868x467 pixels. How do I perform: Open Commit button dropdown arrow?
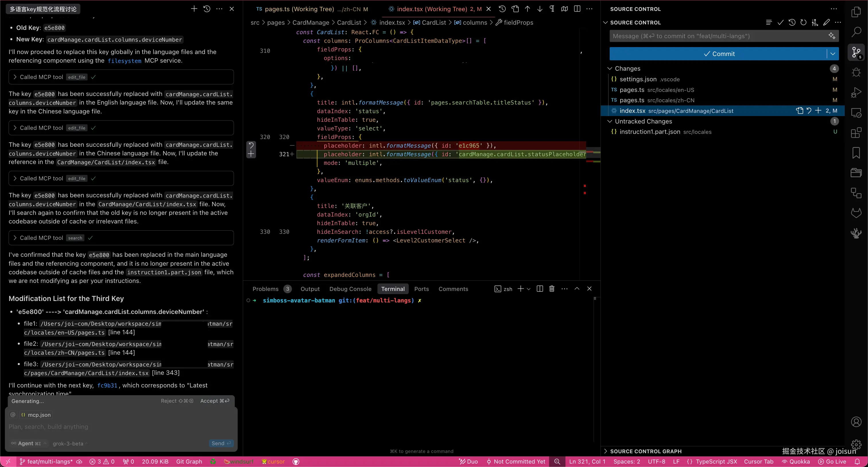(x=833, y=54)
